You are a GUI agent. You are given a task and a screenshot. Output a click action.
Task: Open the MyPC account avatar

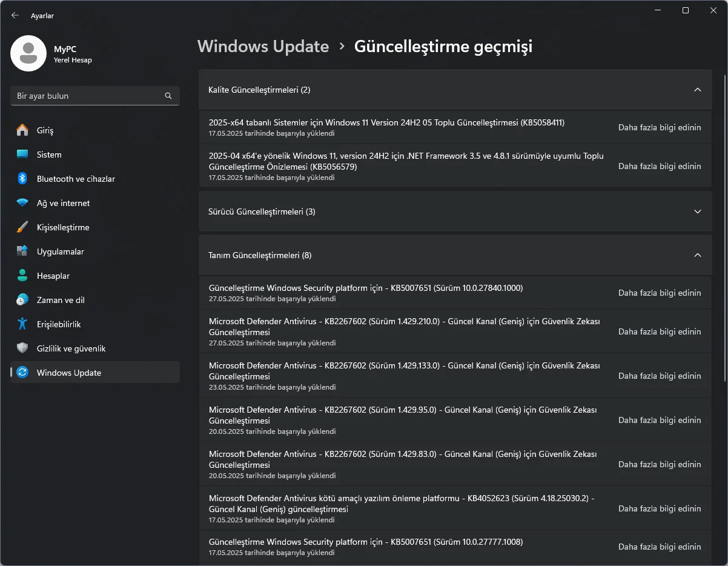coord(28,53)
